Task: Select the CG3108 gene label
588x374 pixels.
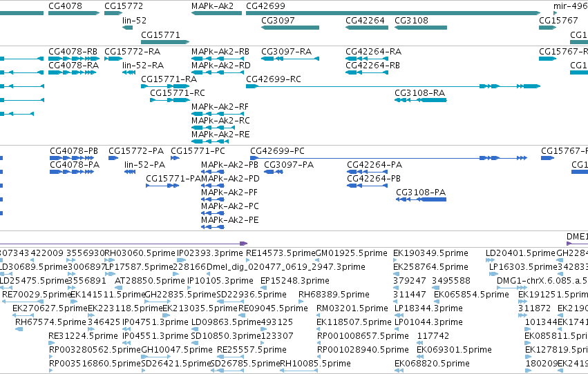Action: click(411, 21)
